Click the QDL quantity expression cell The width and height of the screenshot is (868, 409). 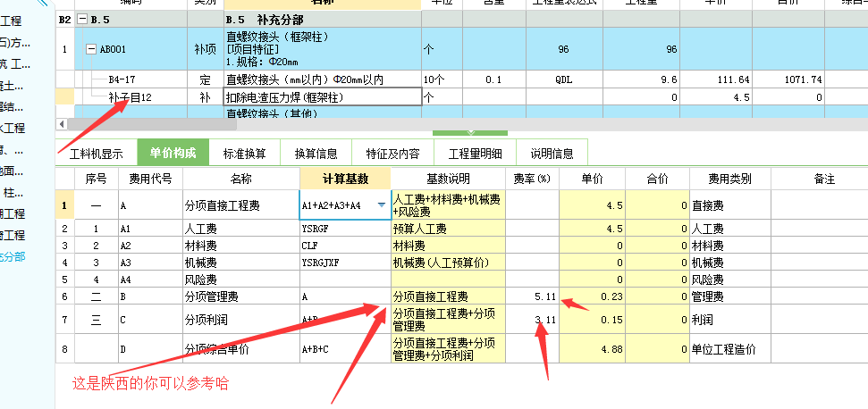tap(564, 79)
